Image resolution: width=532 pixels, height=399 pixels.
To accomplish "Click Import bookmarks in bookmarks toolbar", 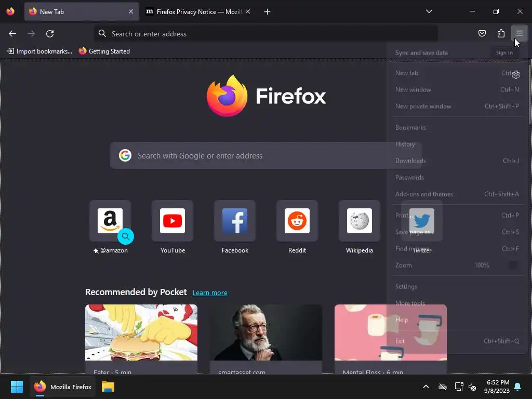I will (39, 51).
